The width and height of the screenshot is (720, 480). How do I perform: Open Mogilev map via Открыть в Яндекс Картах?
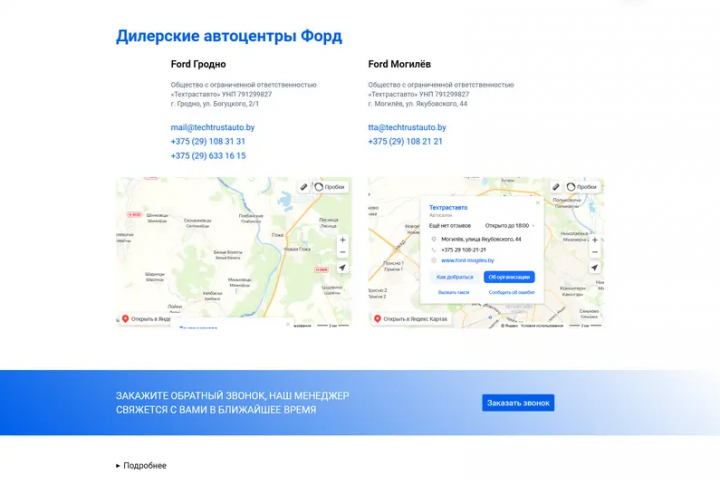click(x=411, y=319)
